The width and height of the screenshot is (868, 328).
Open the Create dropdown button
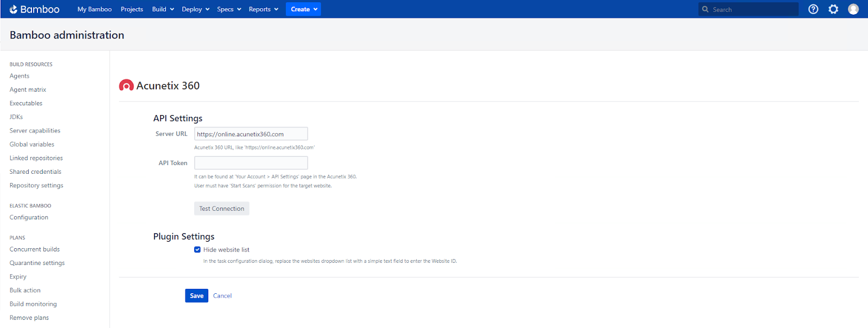[303, 9]
